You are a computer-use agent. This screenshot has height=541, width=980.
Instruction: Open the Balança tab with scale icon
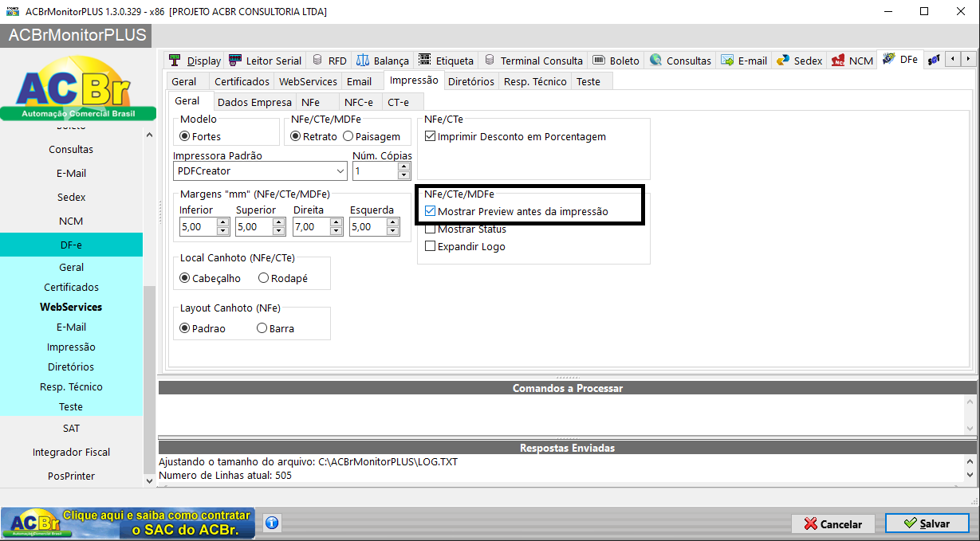tap(383, 61)
